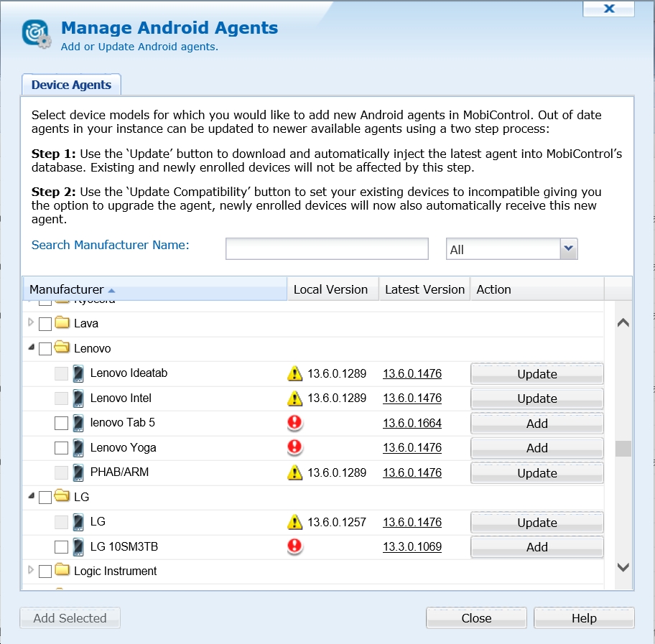Click the list's vertical scrollbar thumb

tap(623, 449)
